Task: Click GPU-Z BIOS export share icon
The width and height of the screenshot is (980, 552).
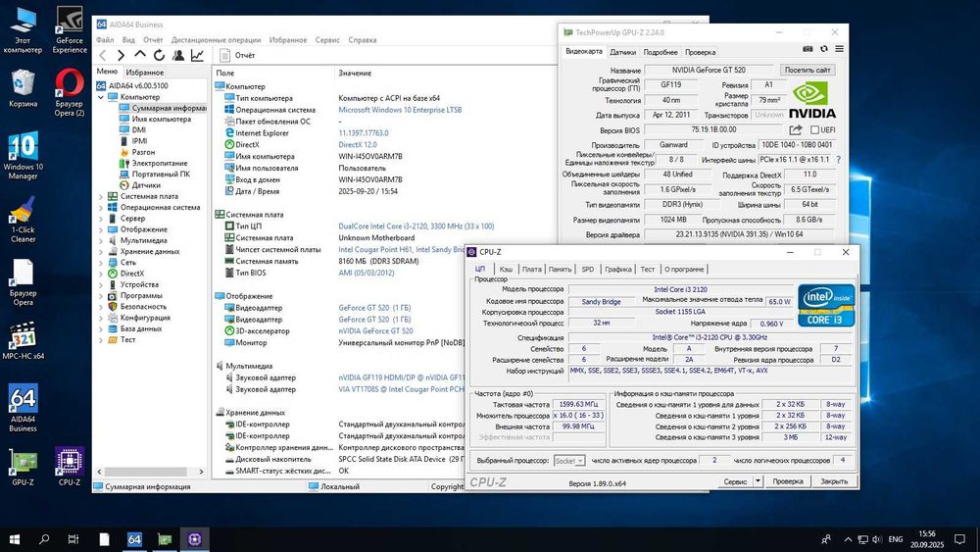Action: coord(795,130)
